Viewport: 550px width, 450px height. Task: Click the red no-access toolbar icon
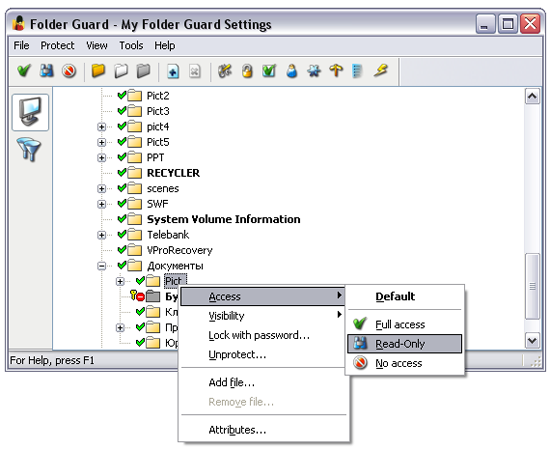coord(69,71)
